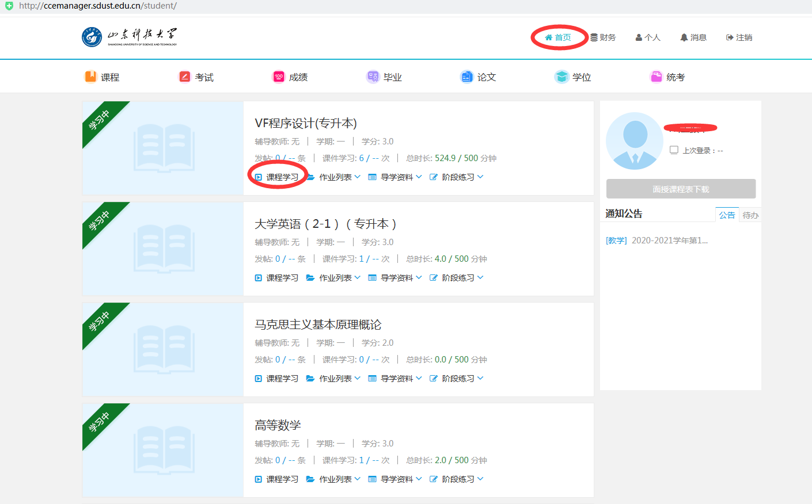This screenshot has height=504, width=812.
Task: Select the 公告 tab in 通知公告
Action: (727, 214)
